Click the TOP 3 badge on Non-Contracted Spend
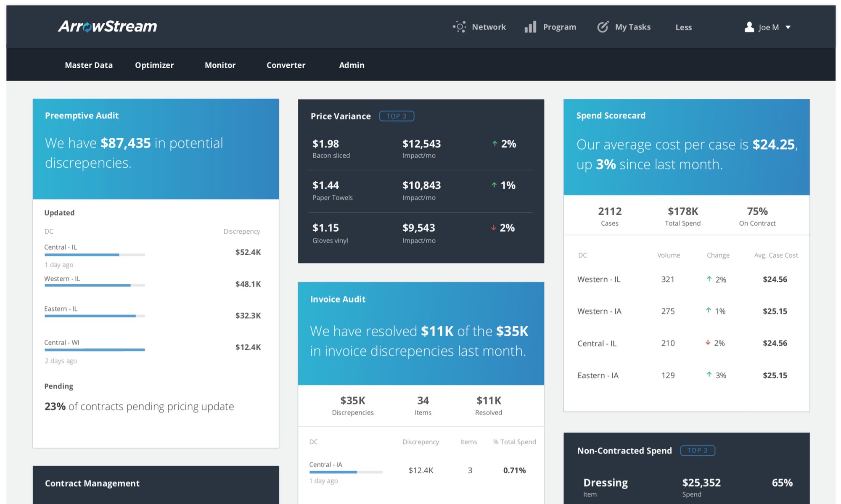 click(x=698, y=450)
